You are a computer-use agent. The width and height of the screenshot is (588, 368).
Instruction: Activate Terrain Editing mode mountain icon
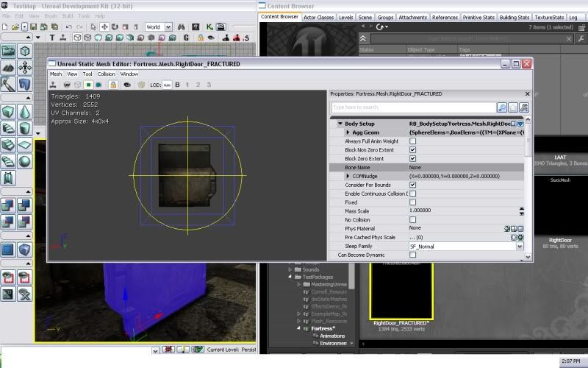[x=8, y=68]
